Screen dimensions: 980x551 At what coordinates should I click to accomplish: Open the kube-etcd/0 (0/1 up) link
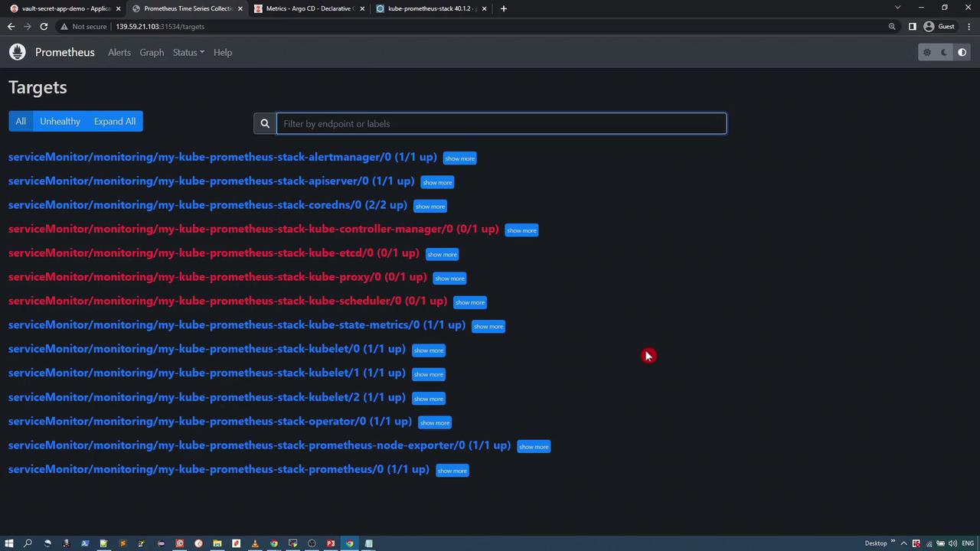pos(214,253)
